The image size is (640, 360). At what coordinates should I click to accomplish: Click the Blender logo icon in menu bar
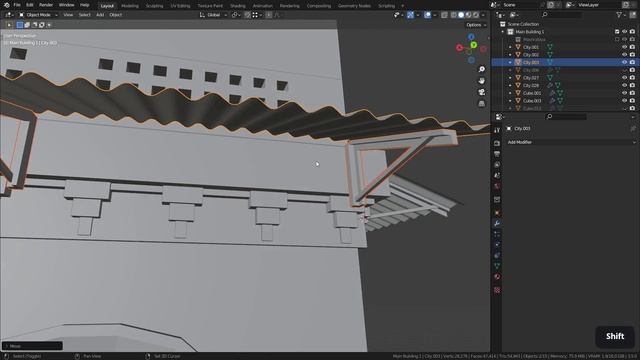point(6,5)
